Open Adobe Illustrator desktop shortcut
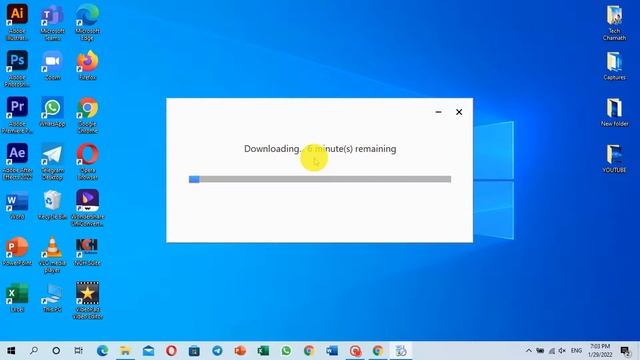Viewport: 640px width, 360px height. tap(17, 21)
